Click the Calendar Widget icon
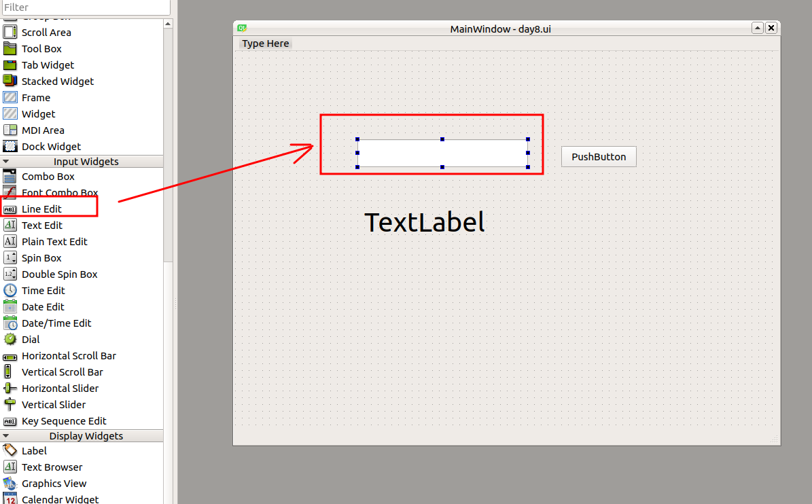The height and width of the screenshot is (504, 812). pyautogui.click(x=10, y=499)
